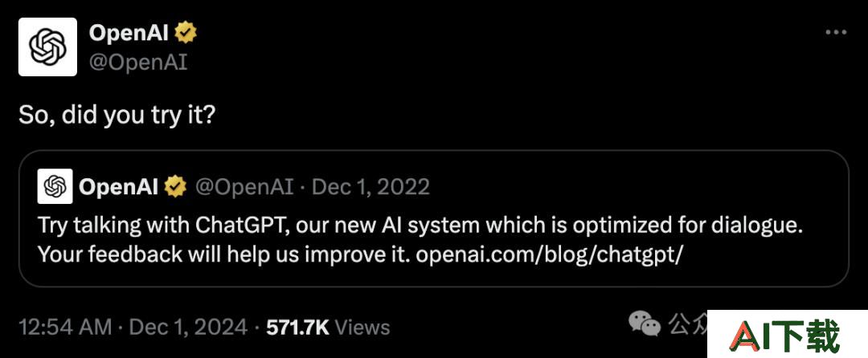Screen dimensions: 868x358
Task: Click the bold OpenAI display name at top
Action: point(129,34)
